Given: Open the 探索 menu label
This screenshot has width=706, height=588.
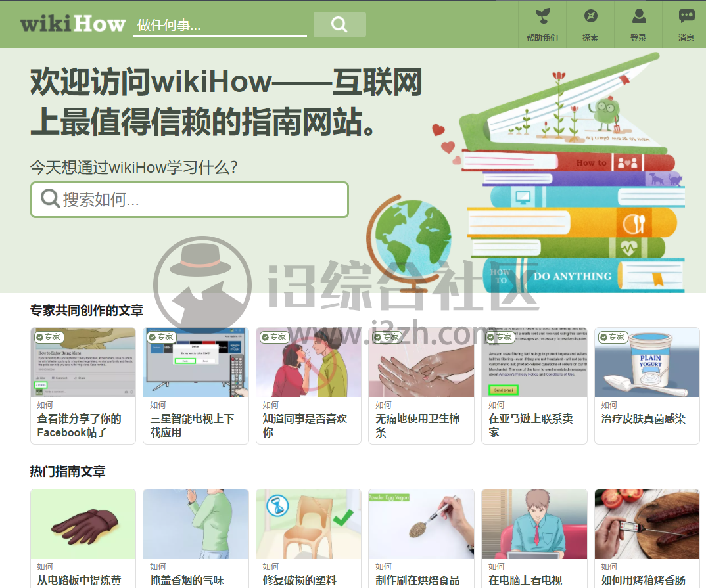Looking at the screenshot, I should (x=590, y=38).
